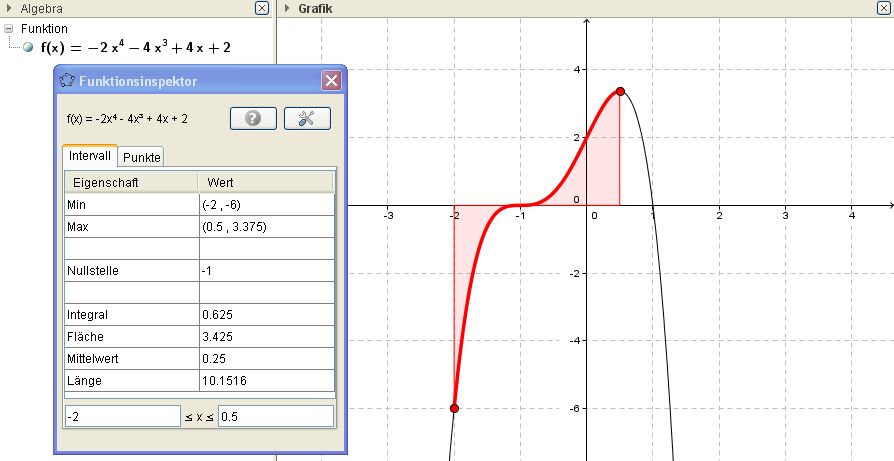
Task: Click the red maximum point on the graph
Action: point(620,91)
